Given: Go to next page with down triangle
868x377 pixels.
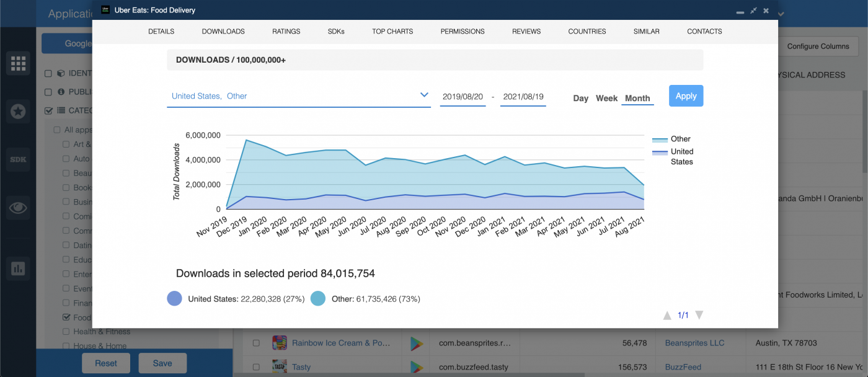Looking at the screenshot, I should coord(699,315).
